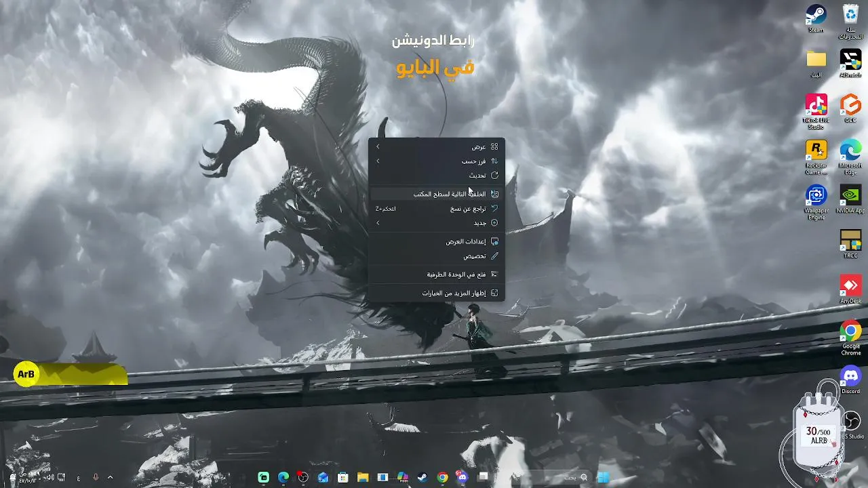The image size is (868, 488).
Task: Choose تخصيص (Personalize) from context menu
Action: click(x=437, y=256)
